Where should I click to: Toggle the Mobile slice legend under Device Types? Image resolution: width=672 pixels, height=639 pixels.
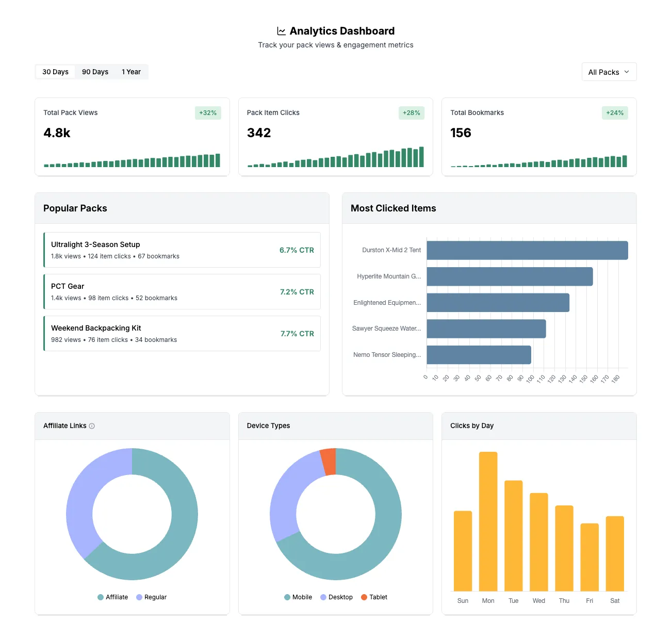pyautogui.click(x=298, y=597)
